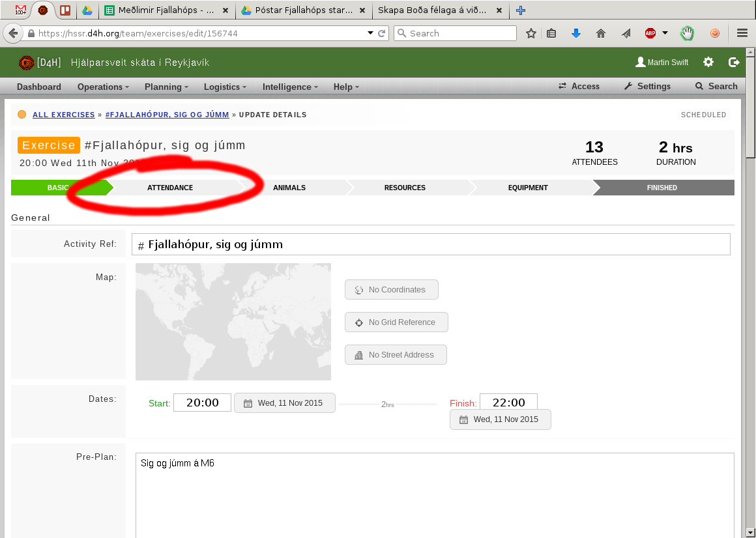Image resolution: width=756 pixels, height=538 pixels.
Task: Open the URL history dropdown arrow
Action: coord(370,33)
